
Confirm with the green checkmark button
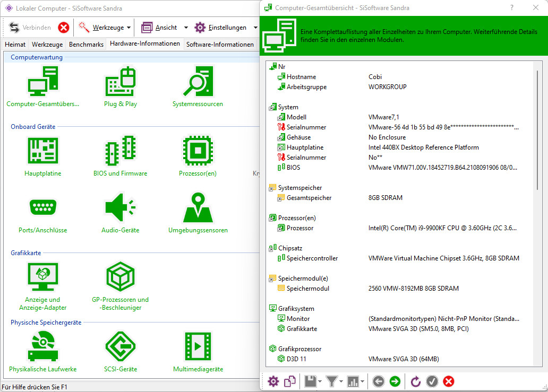click(432, 381)
